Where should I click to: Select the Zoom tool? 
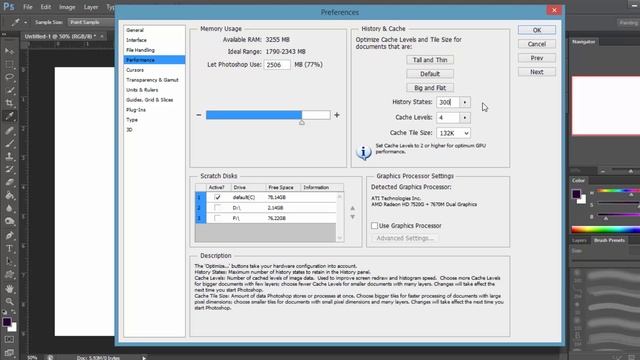point(9,302)
